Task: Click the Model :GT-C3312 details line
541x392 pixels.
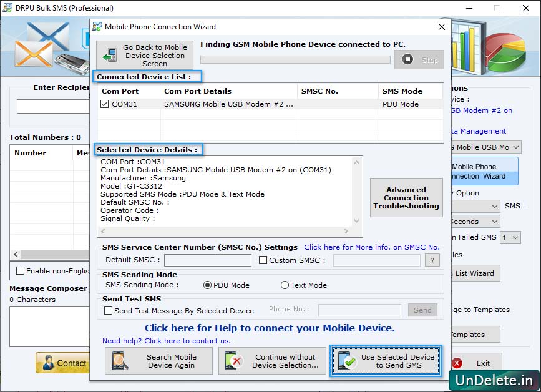Action: pos(131,186)
